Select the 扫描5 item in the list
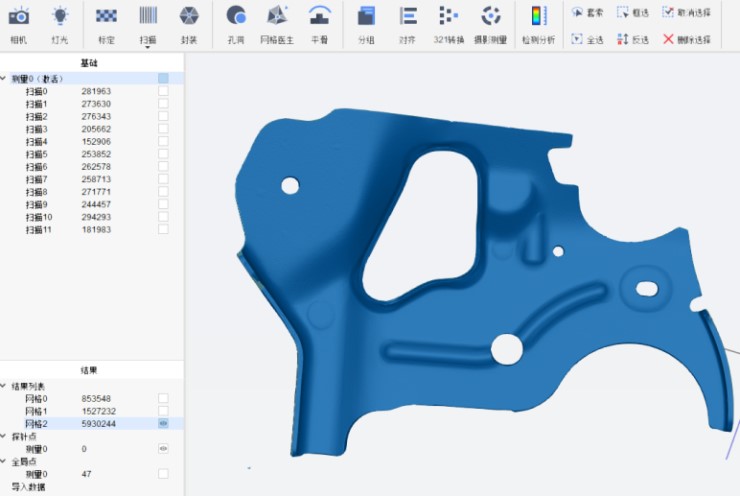Image resolution: width=740 pixels, height=496 pixels. click(37, 154)
